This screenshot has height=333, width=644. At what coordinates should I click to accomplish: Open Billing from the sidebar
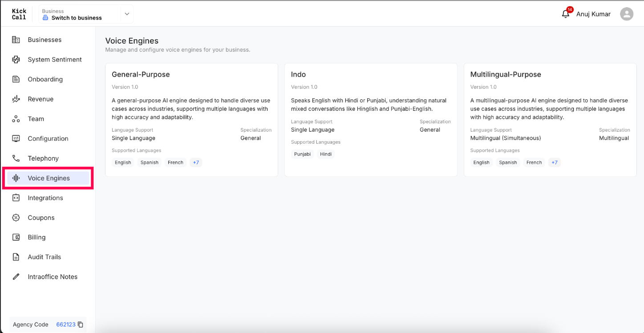(48, 237)
